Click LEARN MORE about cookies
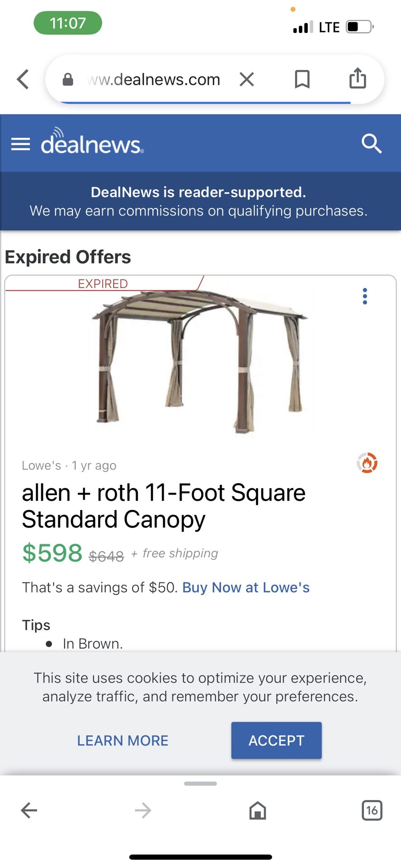 tap(122, 741)
